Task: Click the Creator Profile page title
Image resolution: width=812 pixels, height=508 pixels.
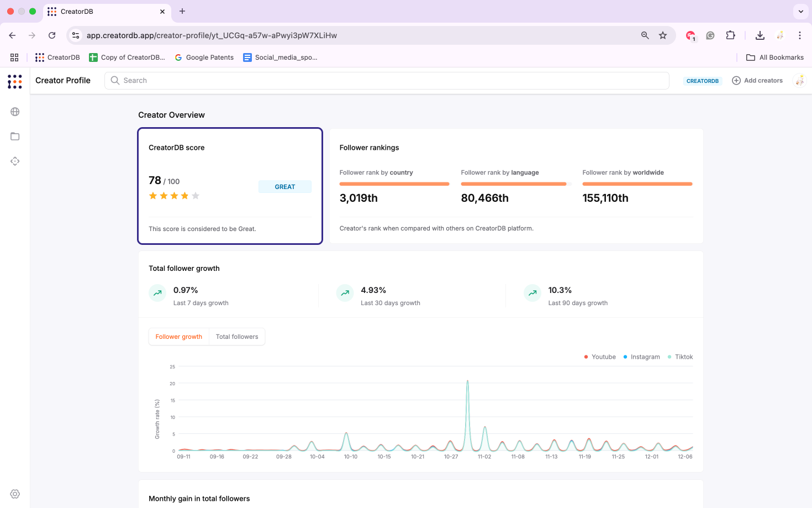Action: click(63, 81)
